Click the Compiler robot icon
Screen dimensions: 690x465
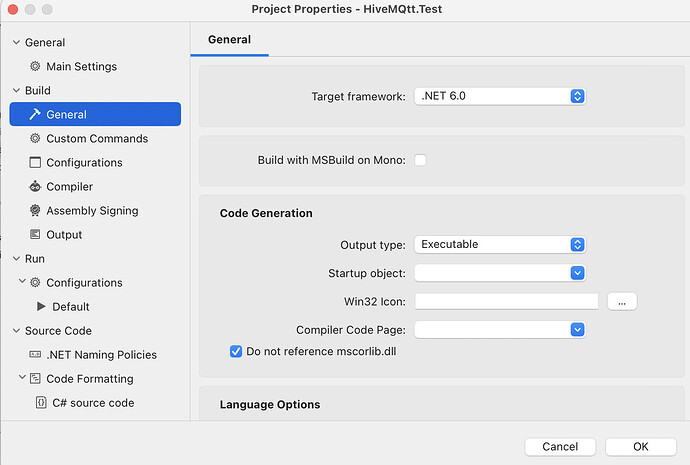[36, 187]
